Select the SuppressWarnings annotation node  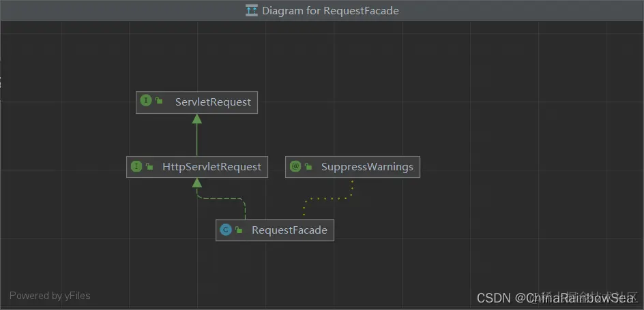353,167
